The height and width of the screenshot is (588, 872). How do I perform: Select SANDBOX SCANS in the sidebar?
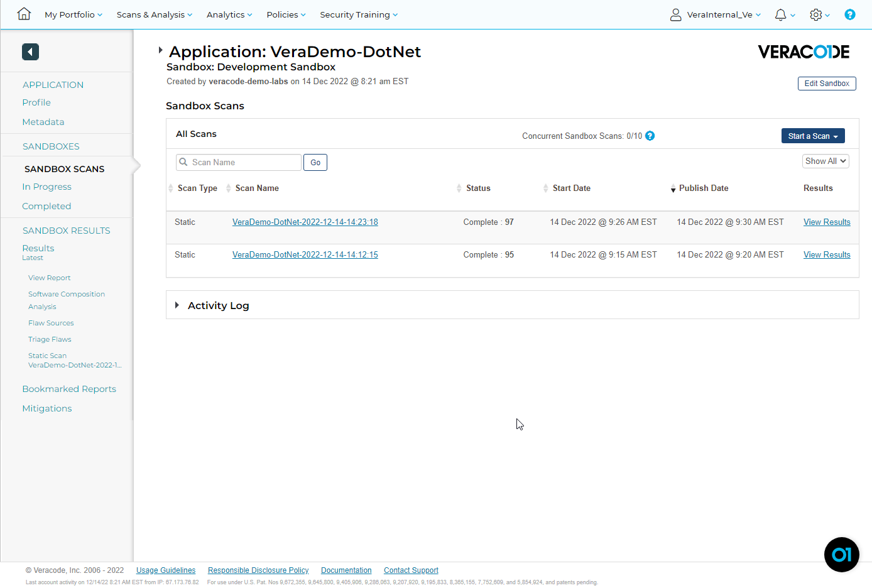pyautogui.click(x=65, y=169)
